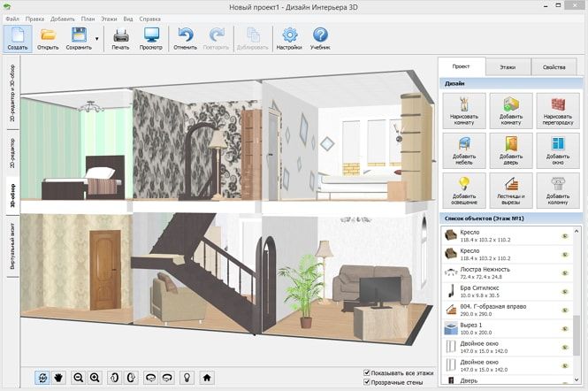Open the Учебник help tutorial
588x391 pixels.
(320, 39)
